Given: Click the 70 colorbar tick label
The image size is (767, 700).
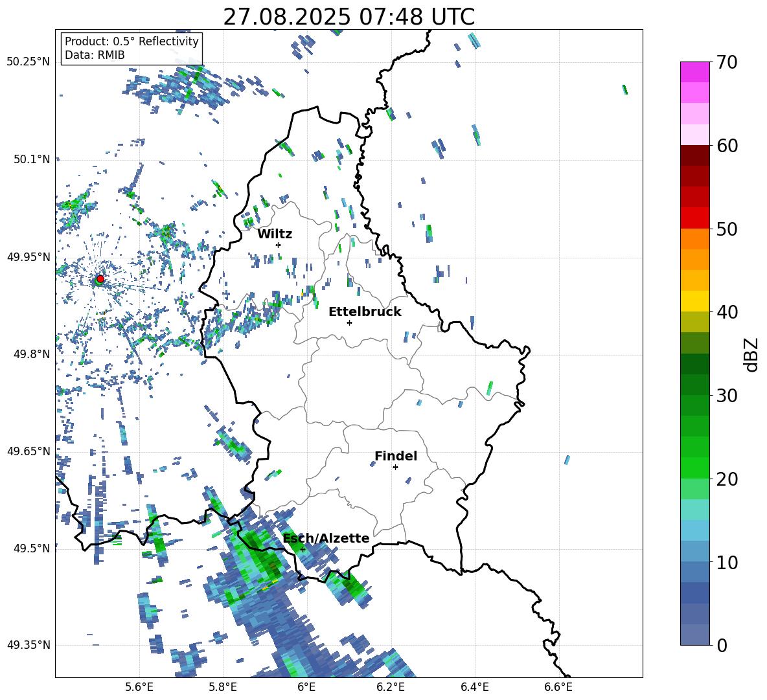Looking at the screenshot, I should point(727,62).
